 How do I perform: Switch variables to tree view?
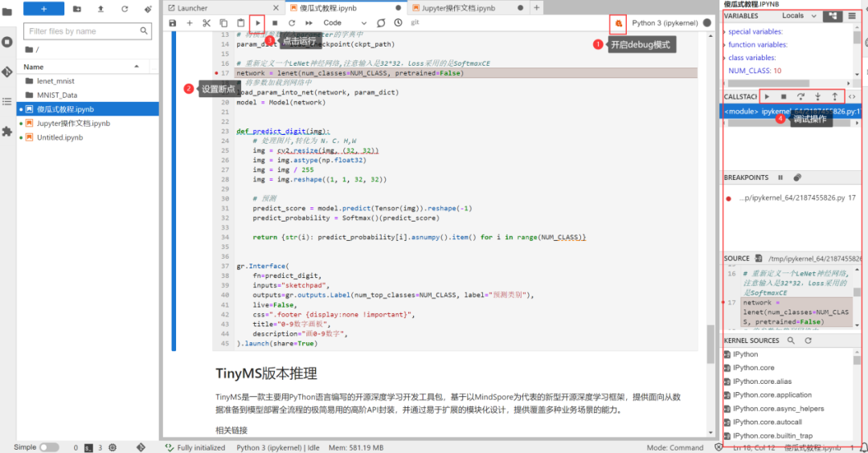point(833,16)
